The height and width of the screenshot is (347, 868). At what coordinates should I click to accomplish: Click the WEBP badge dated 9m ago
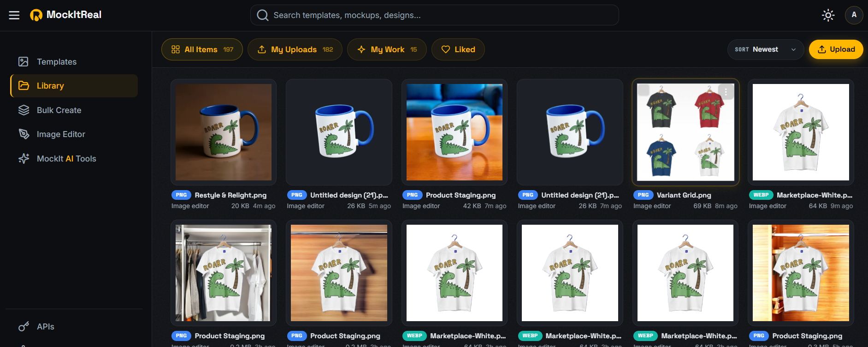click(761, 195)
